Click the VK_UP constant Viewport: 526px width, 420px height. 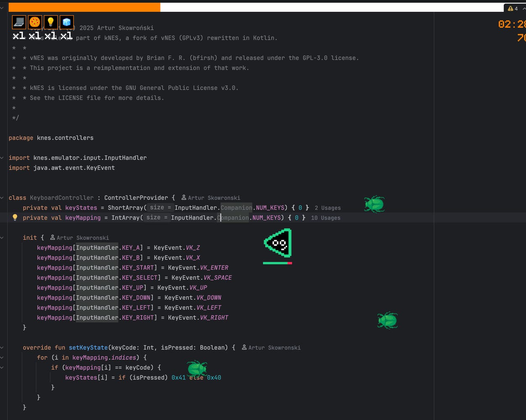[x=198, y=288]
